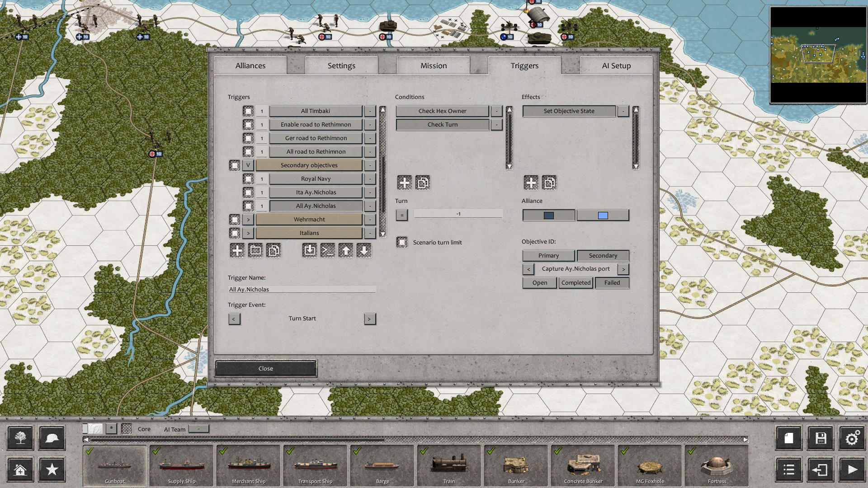
Task: Toggle checkbox for Royal Navy trigger
Action: point(248,179)
